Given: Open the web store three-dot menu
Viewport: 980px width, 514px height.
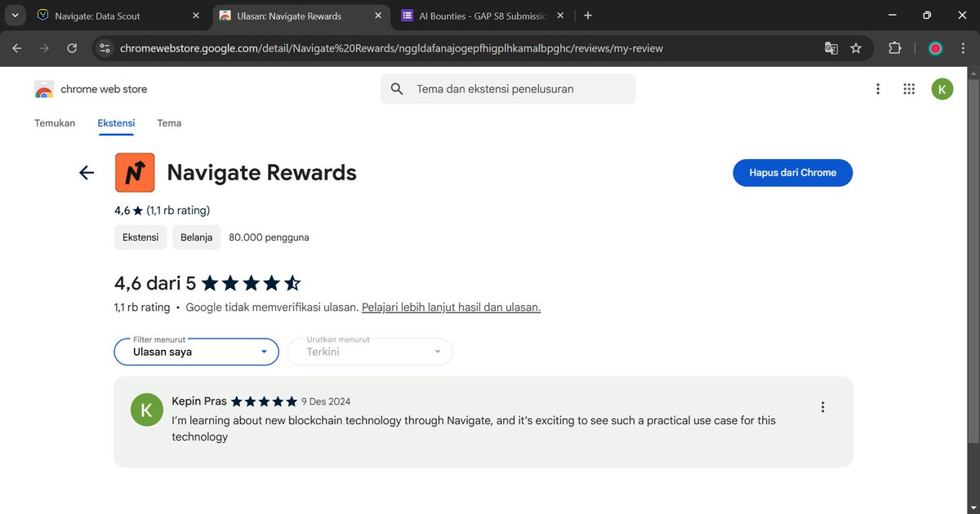Looking at the screenshot, I should [x=878, y=89].
